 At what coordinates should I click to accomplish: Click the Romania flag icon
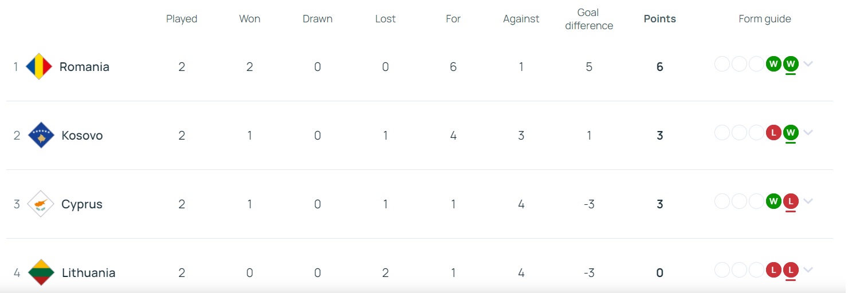(x=40, y=66)
